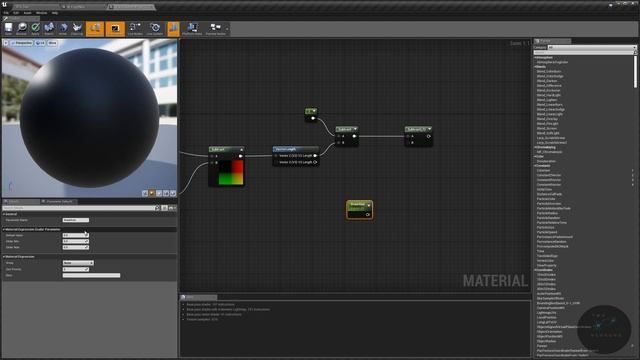640x360 pixels.
Task: Select third preview shape icon in viewport
Action: click(x=159, y=193)
